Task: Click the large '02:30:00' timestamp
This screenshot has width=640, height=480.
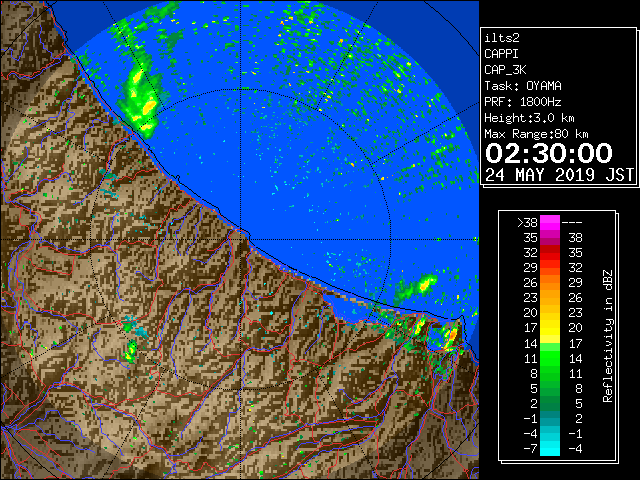Action: coord(549,153)
